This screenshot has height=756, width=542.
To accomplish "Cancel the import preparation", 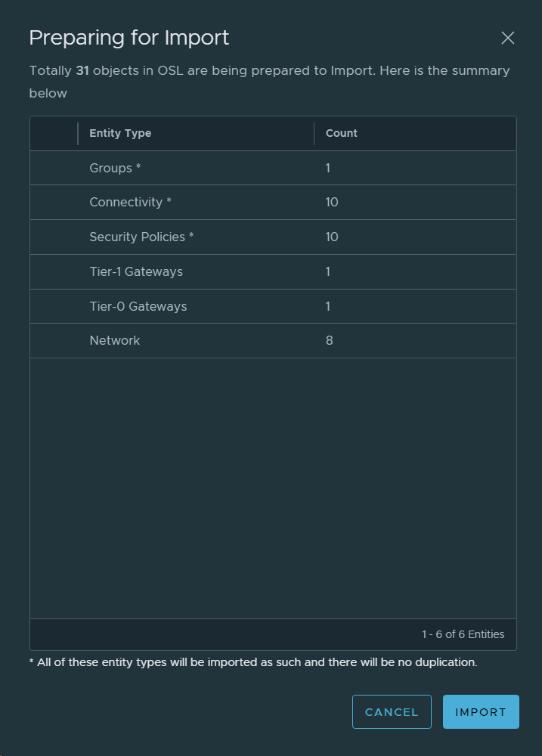I will [x=392, y=712].
